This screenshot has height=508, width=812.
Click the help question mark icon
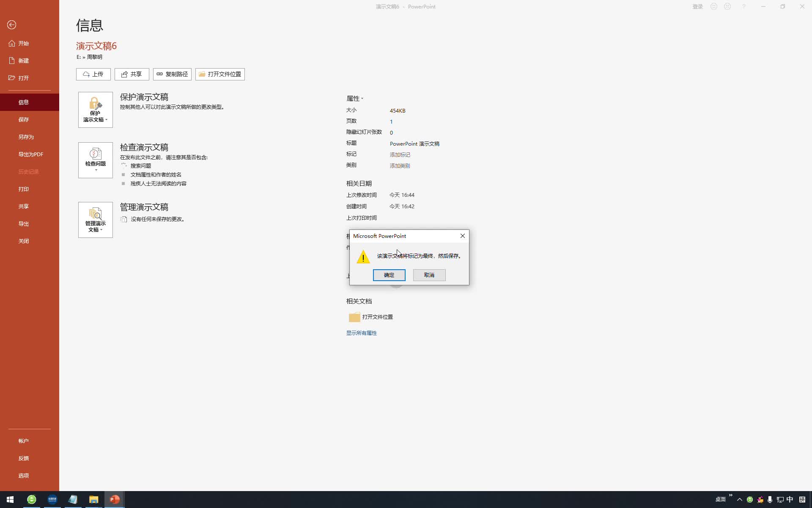point(744,6)
